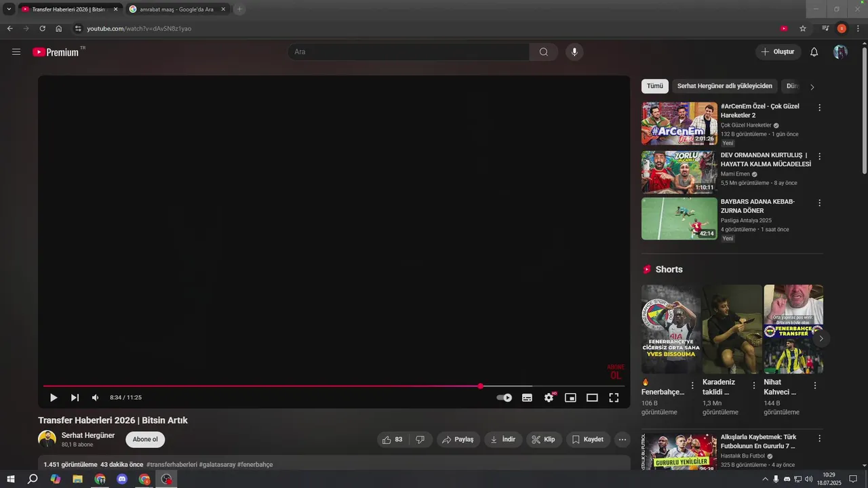Select Serhat Hergüner adlı yükleyiciden chip
The height and width of the screenshot is (488, 868).
click(x=725, y=86)
